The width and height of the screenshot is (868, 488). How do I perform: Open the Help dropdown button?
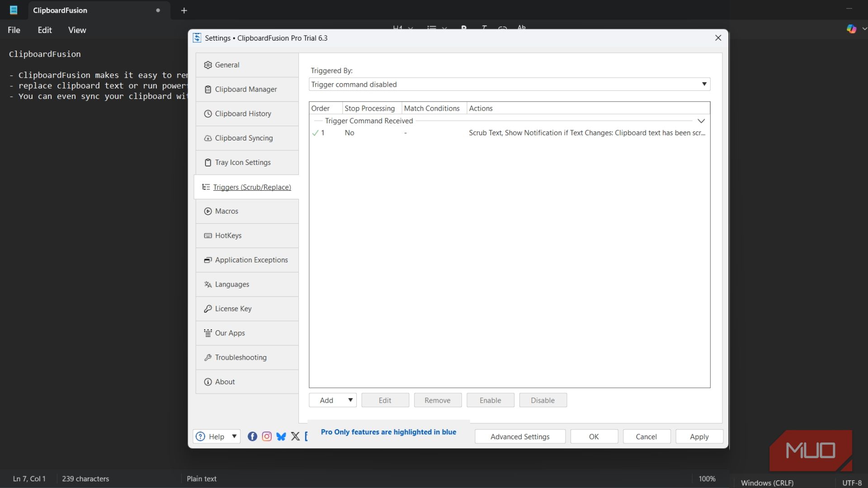[x=217, y=437]
